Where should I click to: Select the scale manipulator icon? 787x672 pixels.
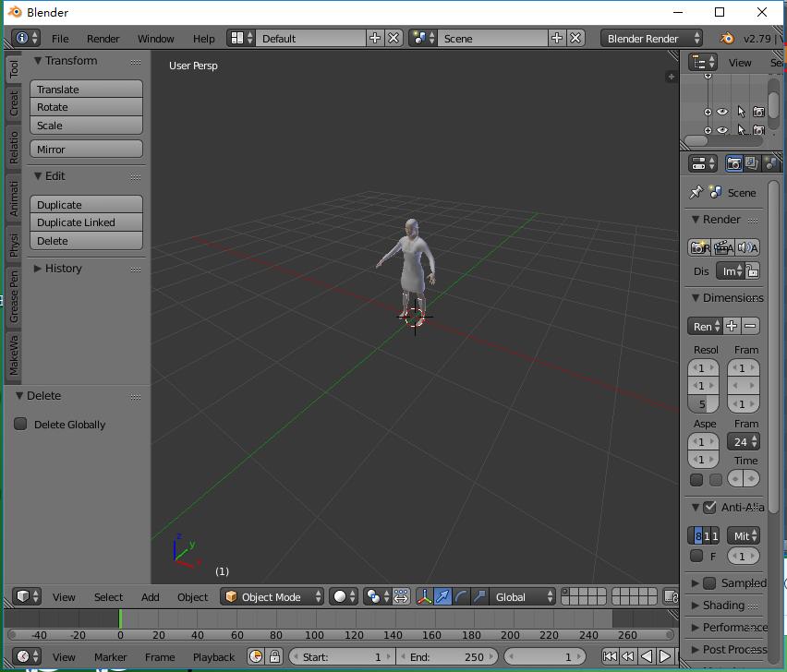[479, 597]
